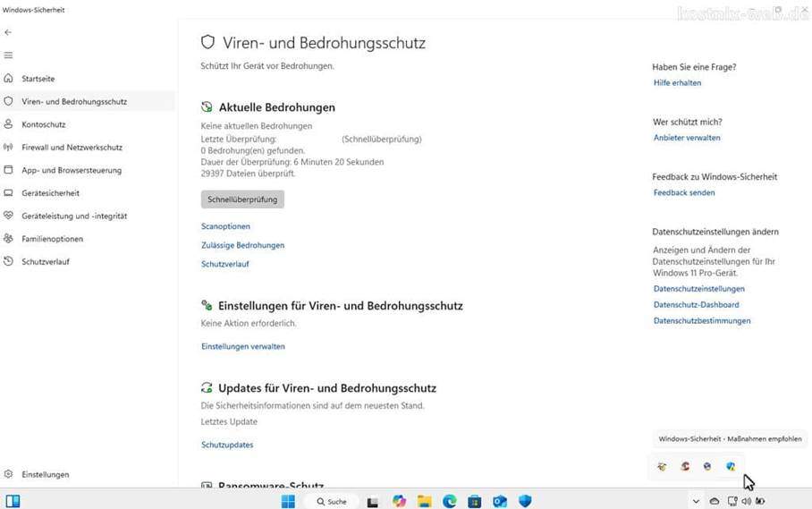Open Schutzverlauf in the sidebar
Image resolution: width=812 pixels, height=509 pixels.
[45, 261]
